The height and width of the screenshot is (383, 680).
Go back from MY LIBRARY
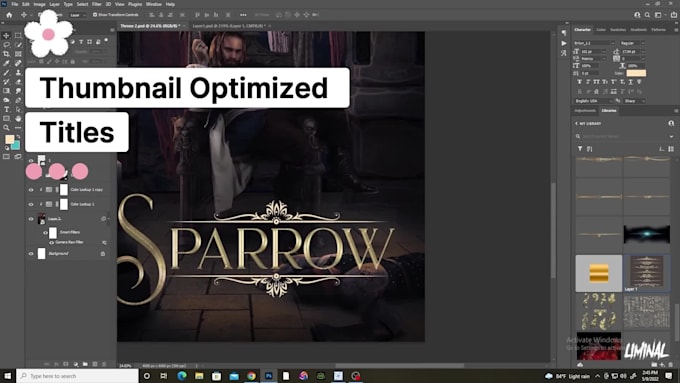[576, 124]
